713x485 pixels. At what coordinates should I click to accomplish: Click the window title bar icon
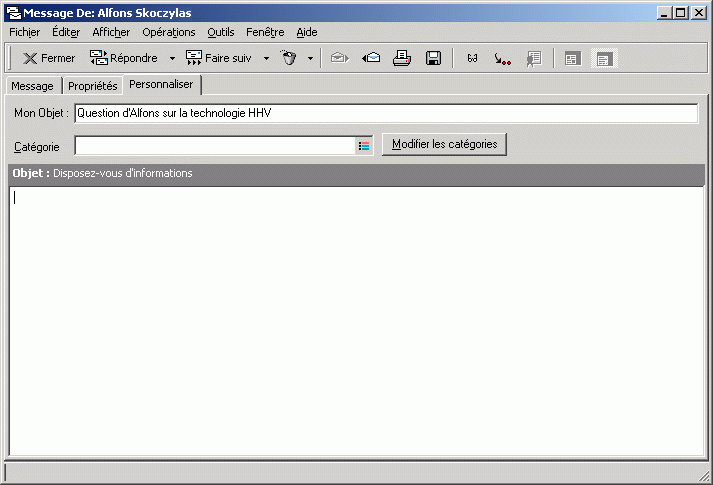(x=14, y=13)
